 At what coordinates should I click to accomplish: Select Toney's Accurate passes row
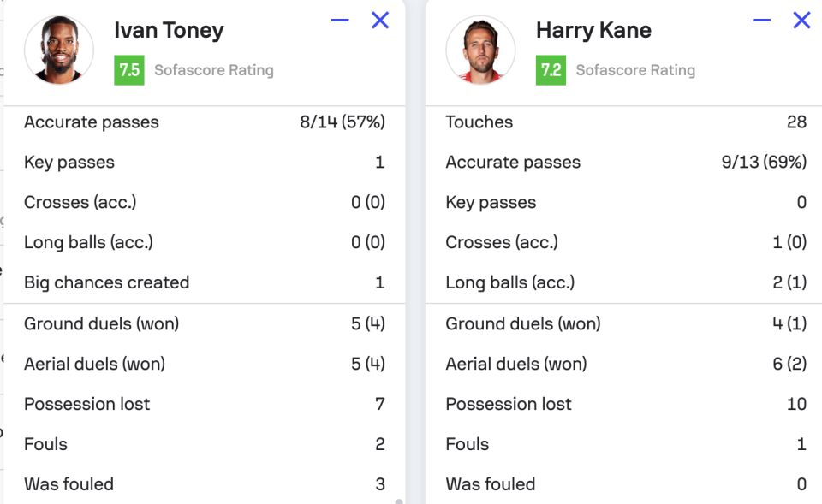click(x=204, y=122)
